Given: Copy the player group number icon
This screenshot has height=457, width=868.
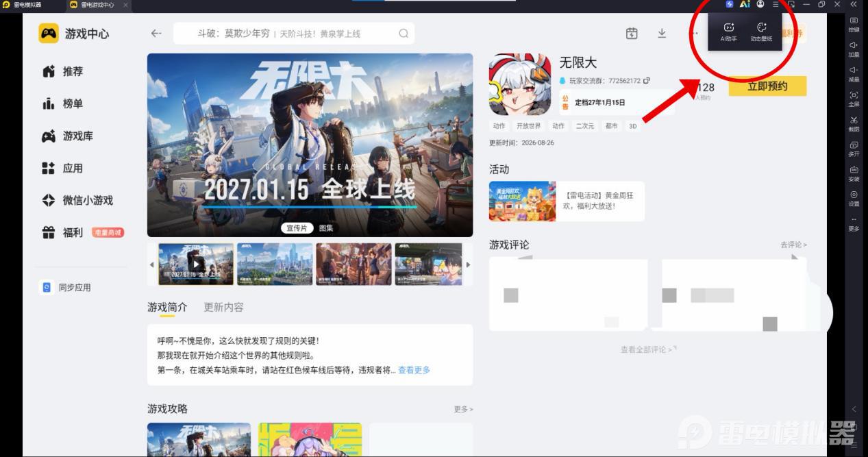Looking at the screenshot, I should [x=646, y=81].
